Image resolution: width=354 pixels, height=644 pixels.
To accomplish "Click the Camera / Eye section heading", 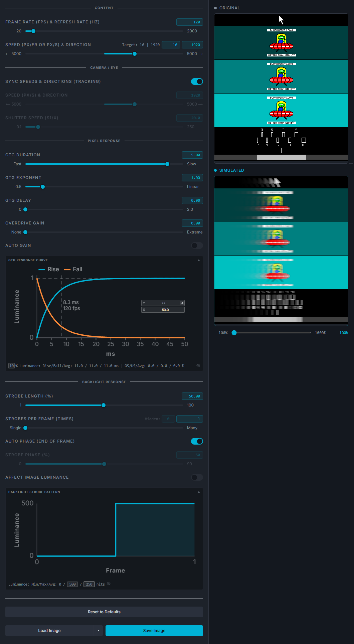I will coord(104,67).
